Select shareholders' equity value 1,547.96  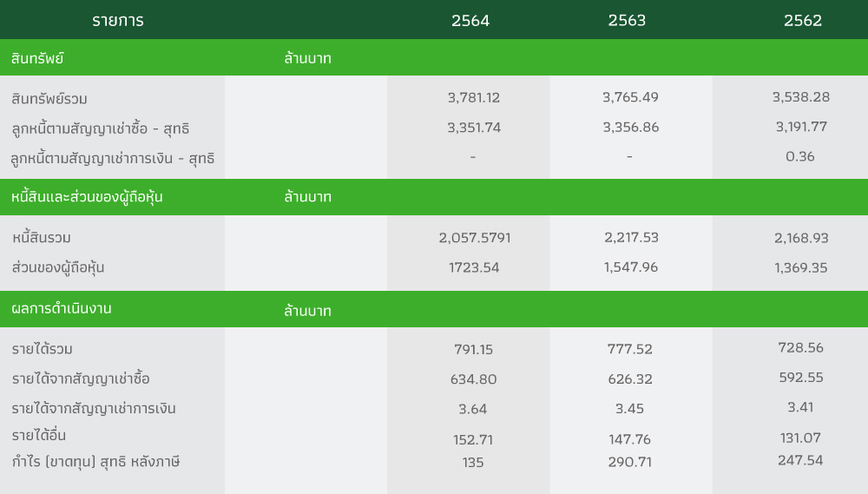click(630, 267)
